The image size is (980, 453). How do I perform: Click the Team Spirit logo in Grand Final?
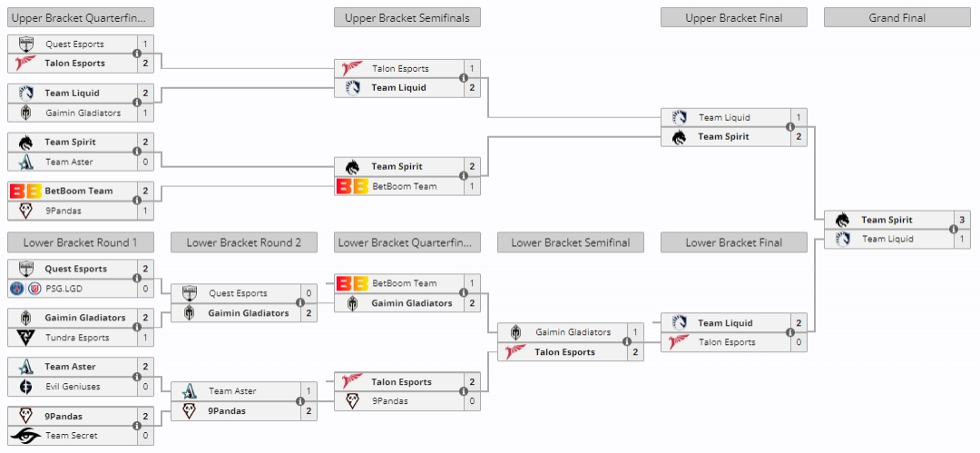[x=842, y=220]
